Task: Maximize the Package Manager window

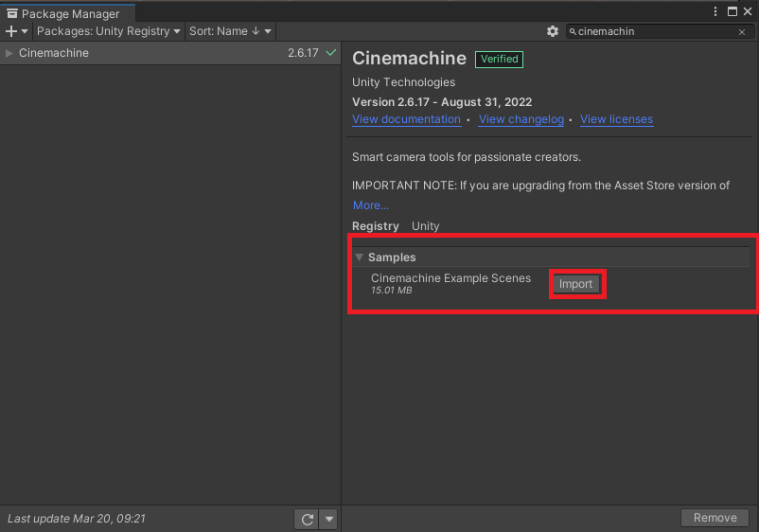Action: [x=732, y=12]
